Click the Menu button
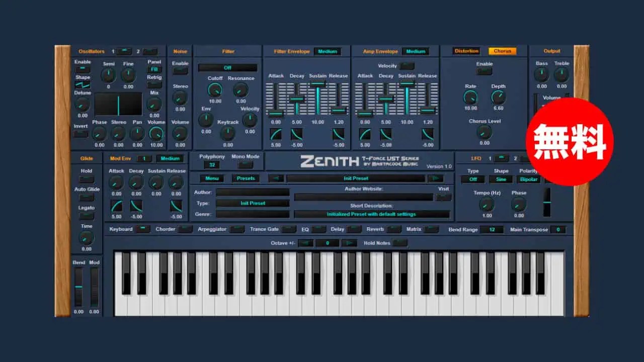This screenshot has width=644, height=362. coord(212,178)
